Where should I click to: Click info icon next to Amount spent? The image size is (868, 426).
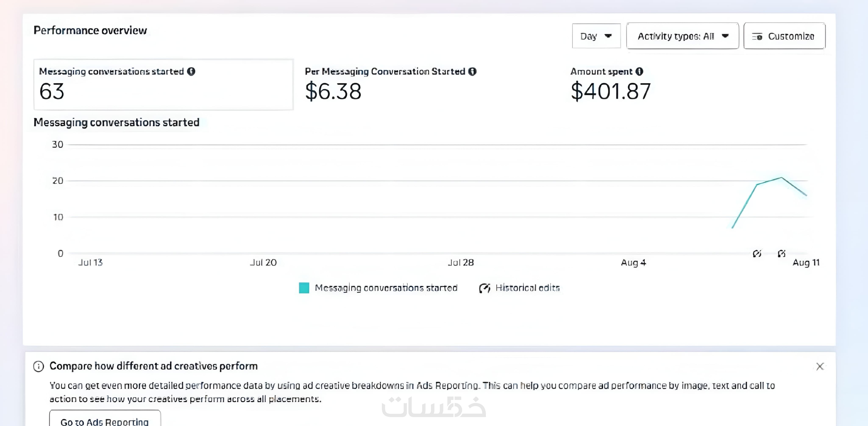[x=639, y=71]
